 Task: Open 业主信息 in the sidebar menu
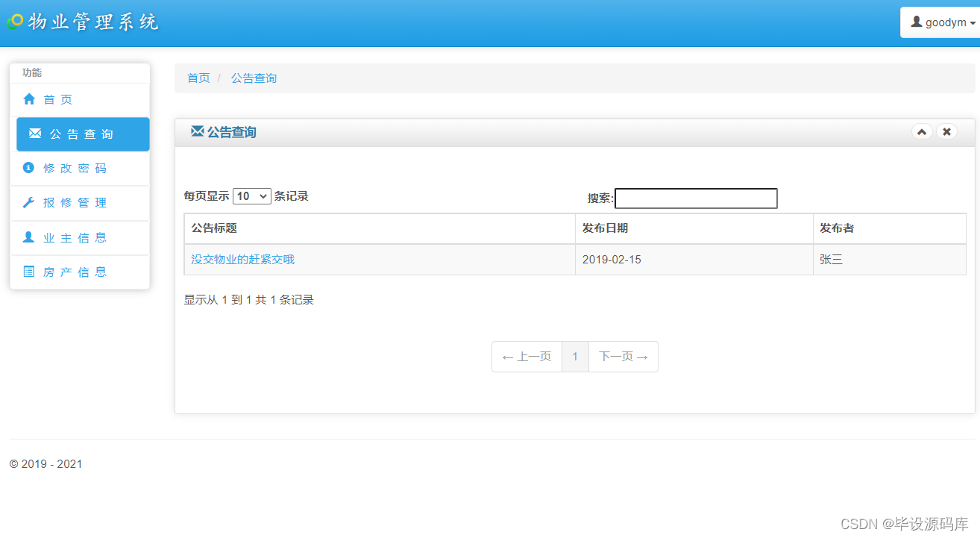80,237
